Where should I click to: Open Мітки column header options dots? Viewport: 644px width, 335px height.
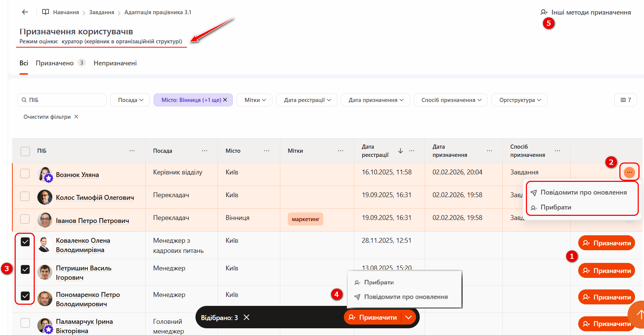pos(341,151)
